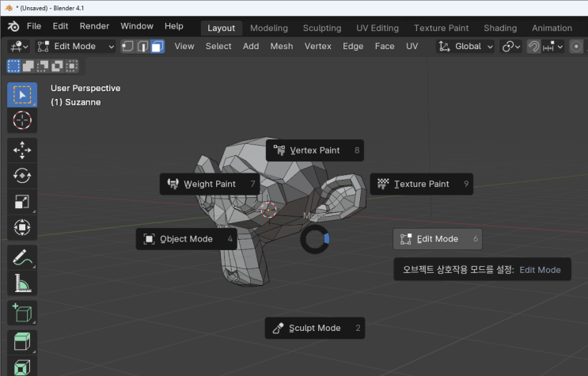Open the View menu in viewport header
The width and height of the screenshot is (588, 376).
pos(184,47)
